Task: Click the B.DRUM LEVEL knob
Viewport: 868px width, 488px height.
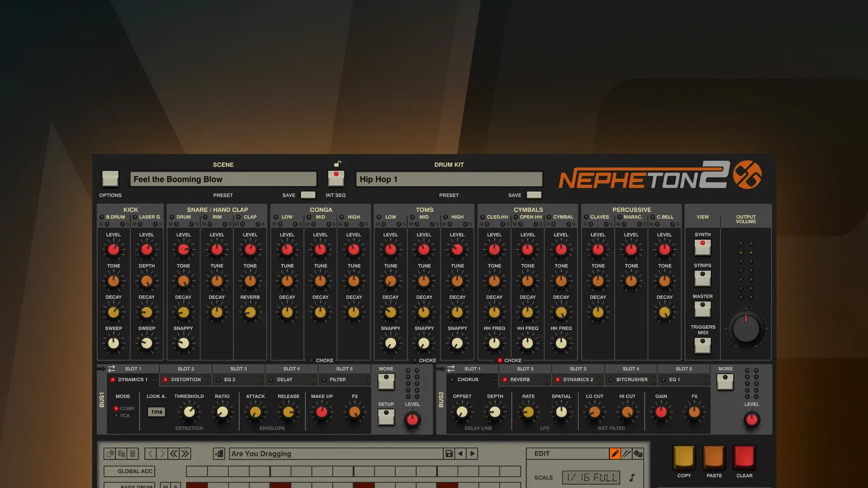Action: [x=113, y=249]
